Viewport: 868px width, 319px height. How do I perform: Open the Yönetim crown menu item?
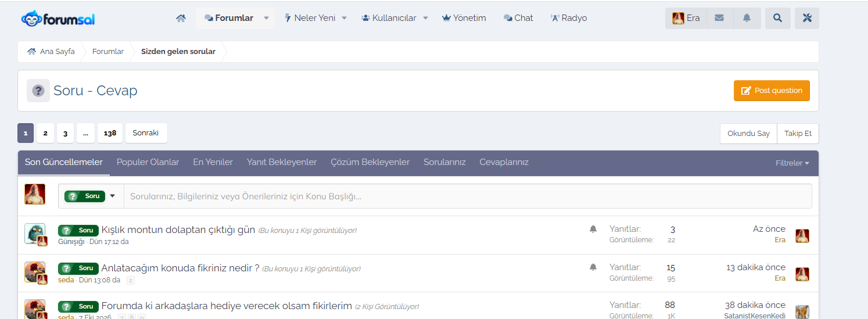464,18
